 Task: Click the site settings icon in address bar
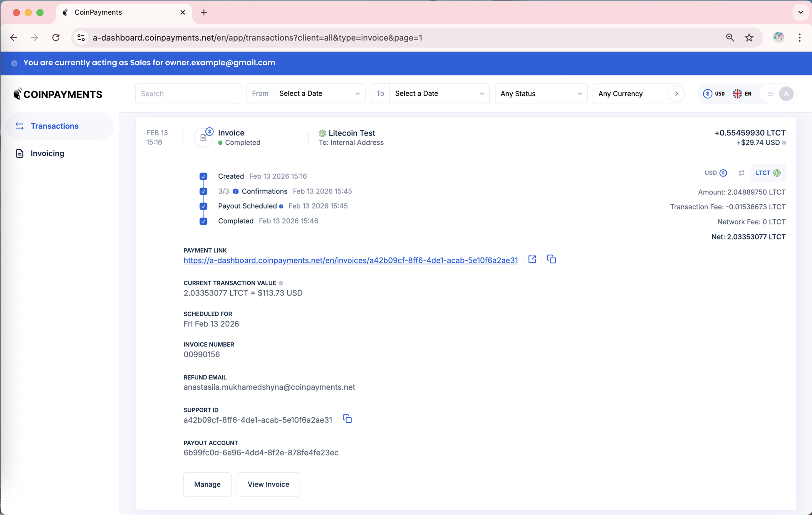tap(81, 37)
